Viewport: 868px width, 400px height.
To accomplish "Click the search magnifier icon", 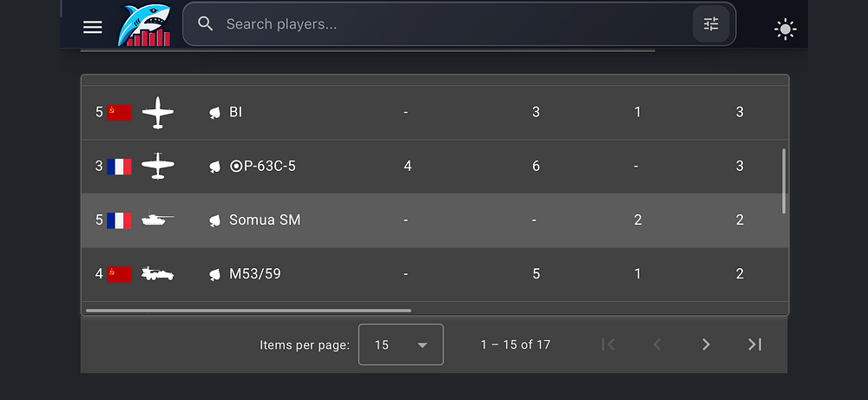I will [206, 24].
